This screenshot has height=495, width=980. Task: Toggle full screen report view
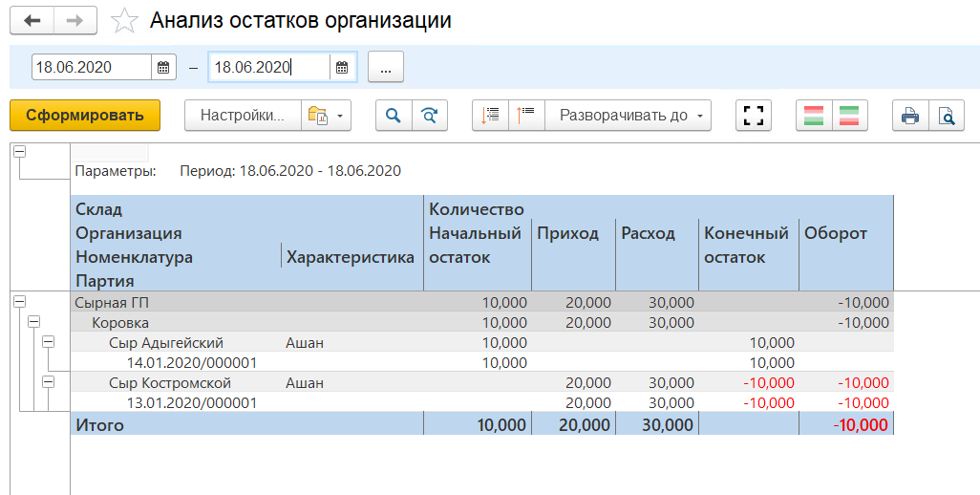click(754, 116)
